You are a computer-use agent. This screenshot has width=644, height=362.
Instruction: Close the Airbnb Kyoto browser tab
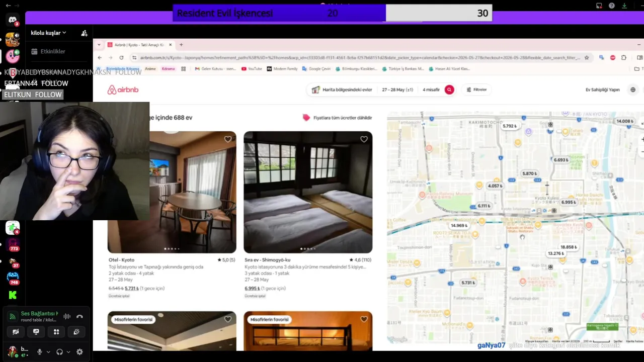point(170,45)
